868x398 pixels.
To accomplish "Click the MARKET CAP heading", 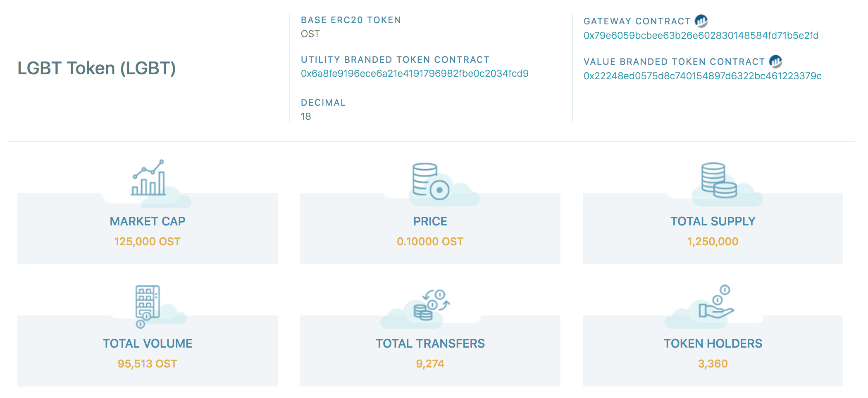I will [148, 221].
